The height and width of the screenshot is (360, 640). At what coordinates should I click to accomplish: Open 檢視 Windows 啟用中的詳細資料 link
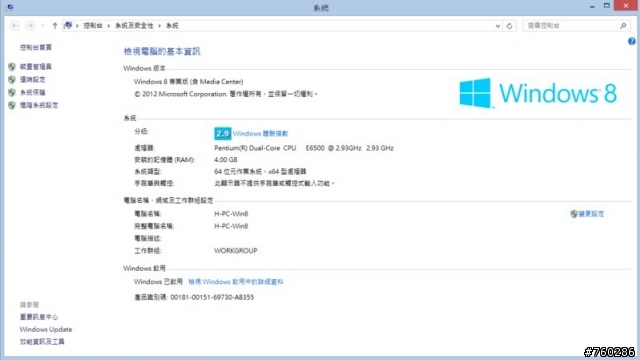point(236,282)
